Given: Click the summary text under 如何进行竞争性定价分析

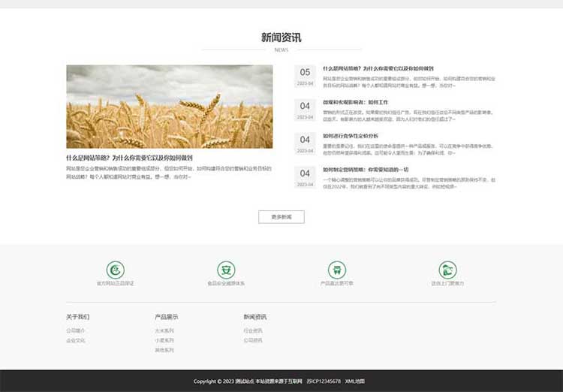Looking at the screenshot, I should pyautogui.click(x=408, y=149).
